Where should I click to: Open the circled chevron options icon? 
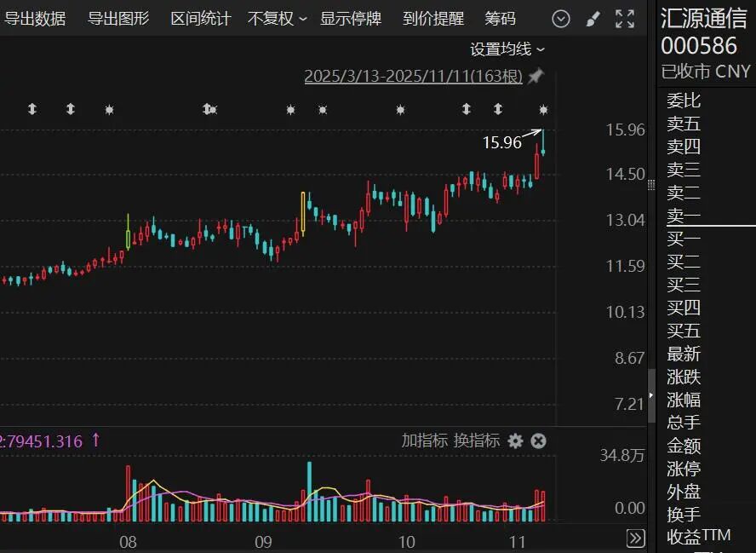561,18
